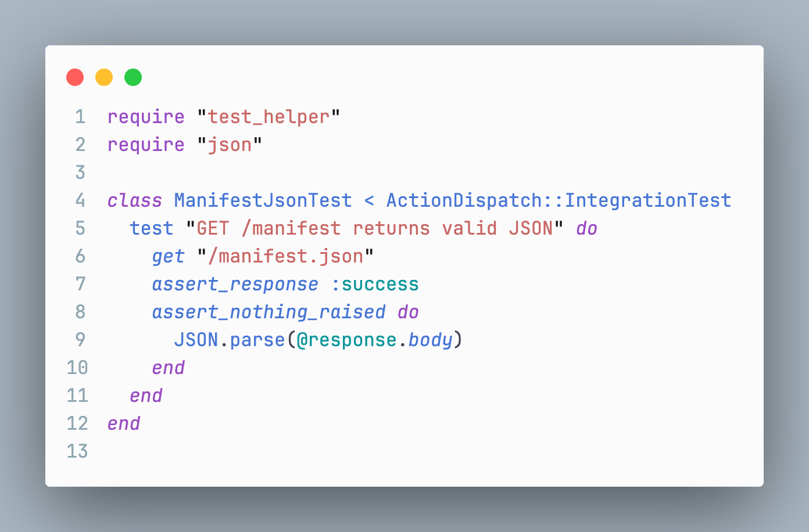Click the "json" string on line 2

coord(230,145)
